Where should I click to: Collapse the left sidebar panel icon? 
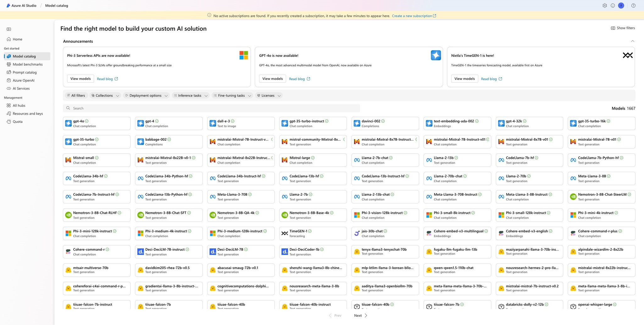9,29
